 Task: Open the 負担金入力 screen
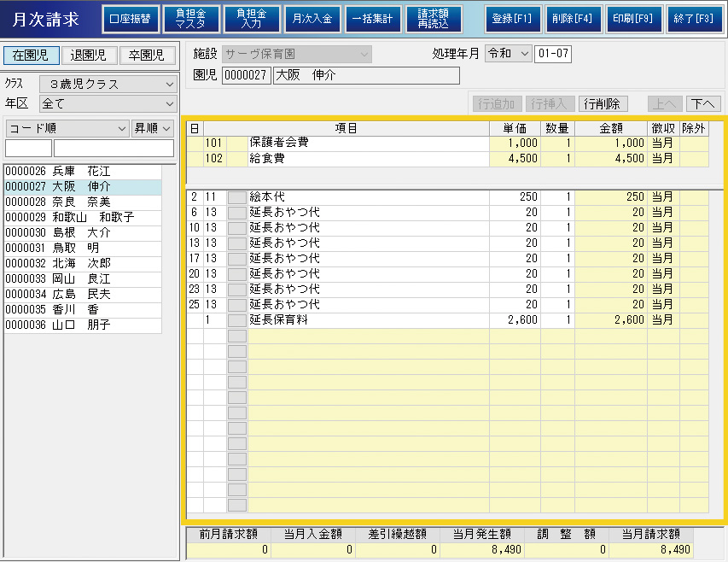coord(251,19)
